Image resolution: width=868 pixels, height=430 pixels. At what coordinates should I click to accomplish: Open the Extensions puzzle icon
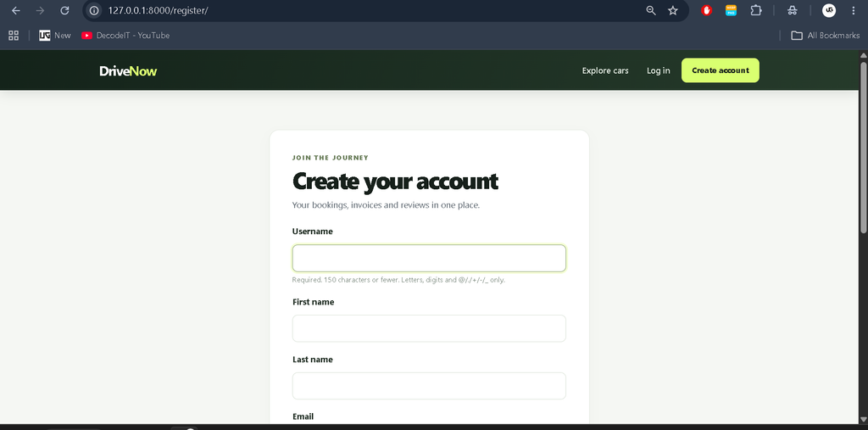coord(756,10)
